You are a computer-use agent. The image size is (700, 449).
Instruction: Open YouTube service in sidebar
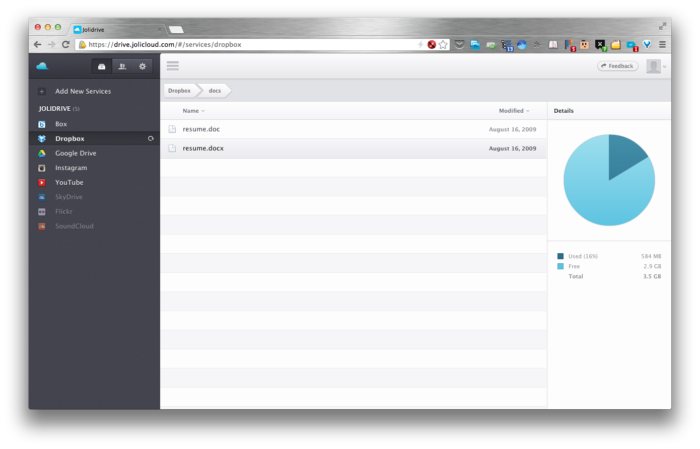click(69, 182)
